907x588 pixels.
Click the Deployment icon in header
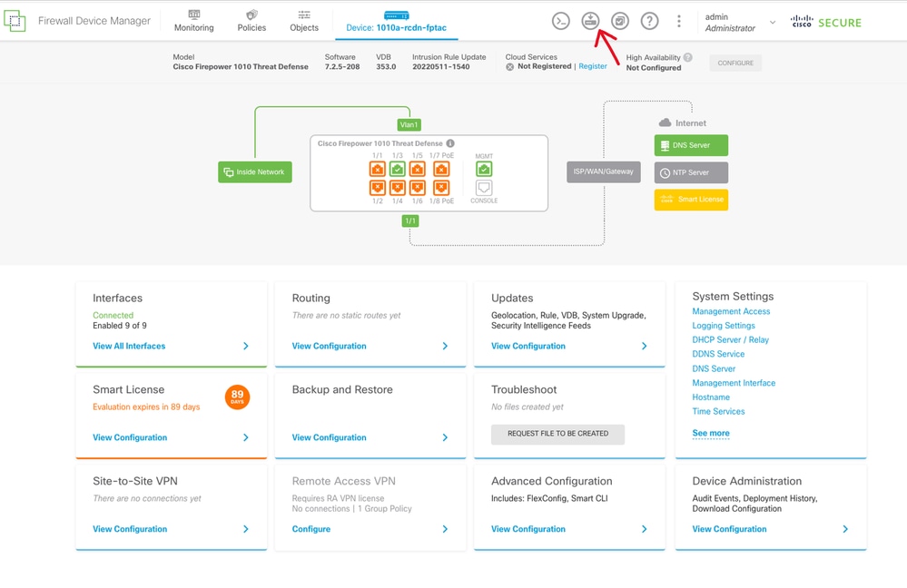click(590, 22)
